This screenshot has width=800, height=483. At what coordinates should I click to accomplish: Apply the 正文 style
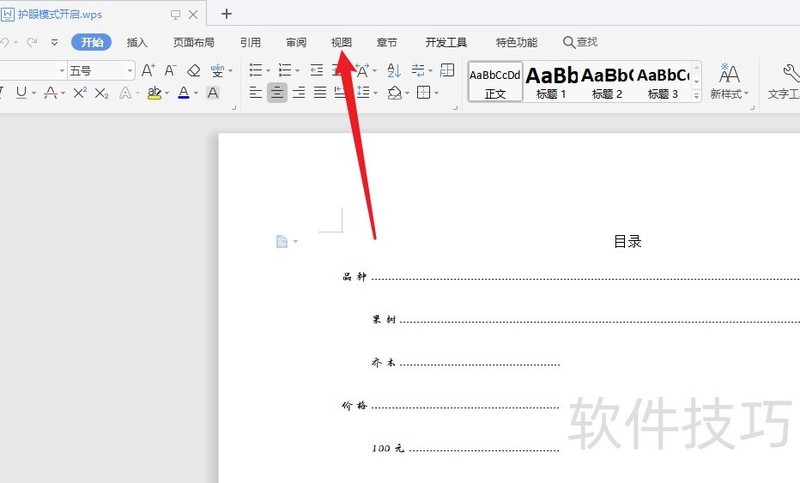click(x=495, y=82)
